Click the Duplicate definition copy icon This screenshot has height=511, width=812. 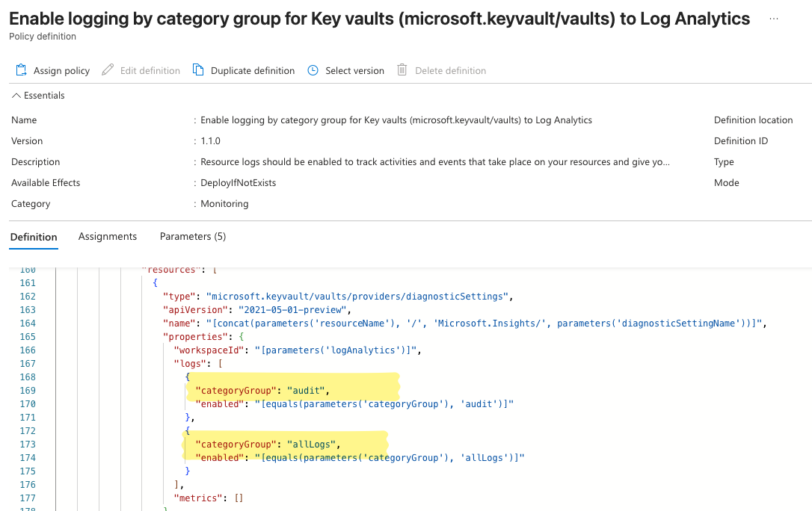click(x=198, y=69)
